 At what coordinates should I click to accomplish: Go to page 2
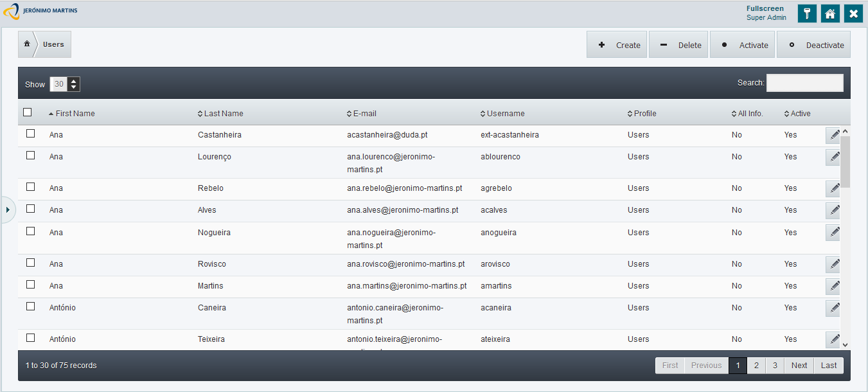(757, 366)
